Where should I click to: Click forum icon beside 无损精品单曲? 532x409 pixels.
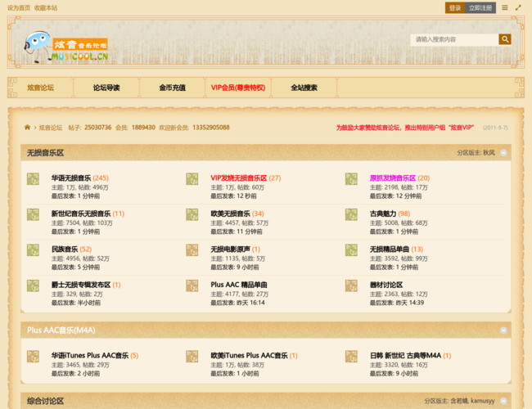coord(351,250)
